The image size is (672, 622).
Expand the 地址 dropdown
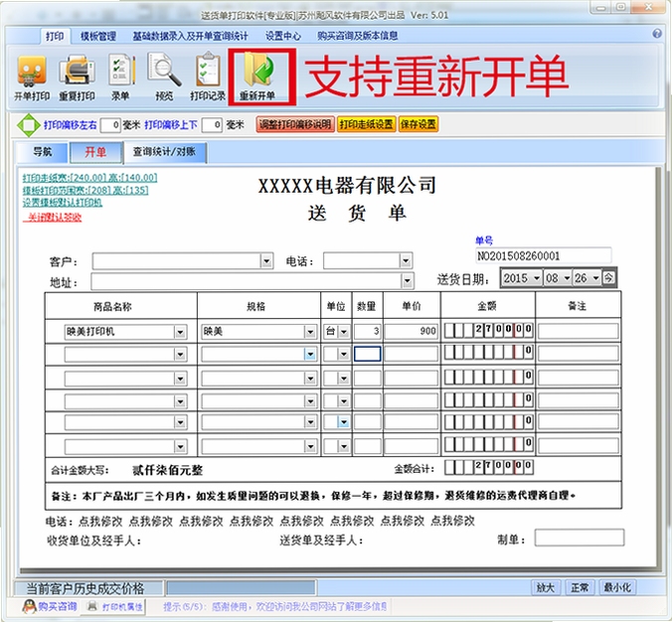408,281
